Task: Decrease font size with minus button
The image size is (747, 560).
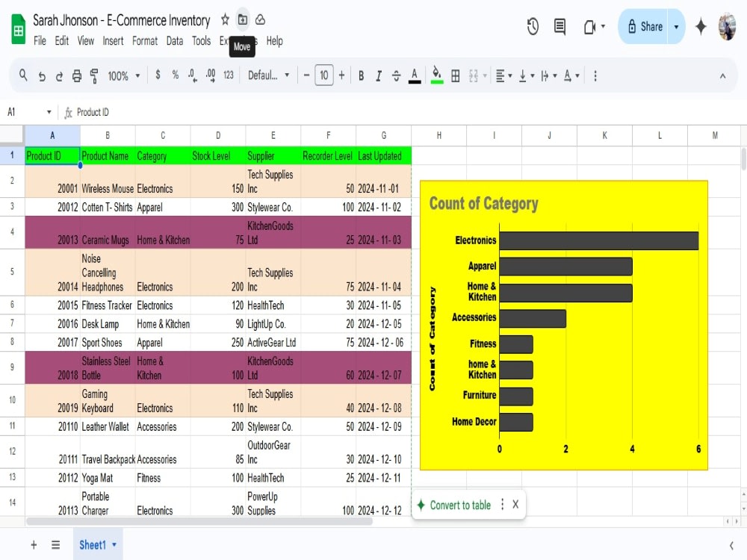Action: 306,75
